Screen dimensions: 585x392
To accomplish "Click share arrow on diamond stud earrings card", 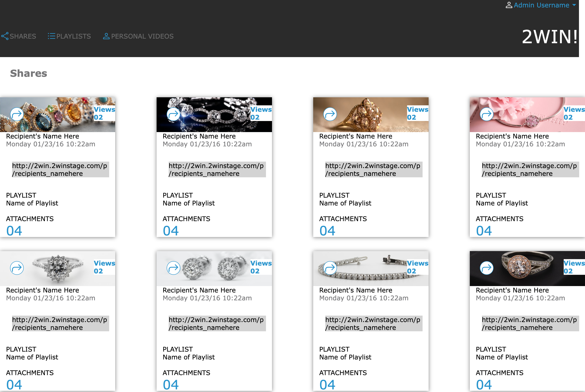I will tap(173, 268).
